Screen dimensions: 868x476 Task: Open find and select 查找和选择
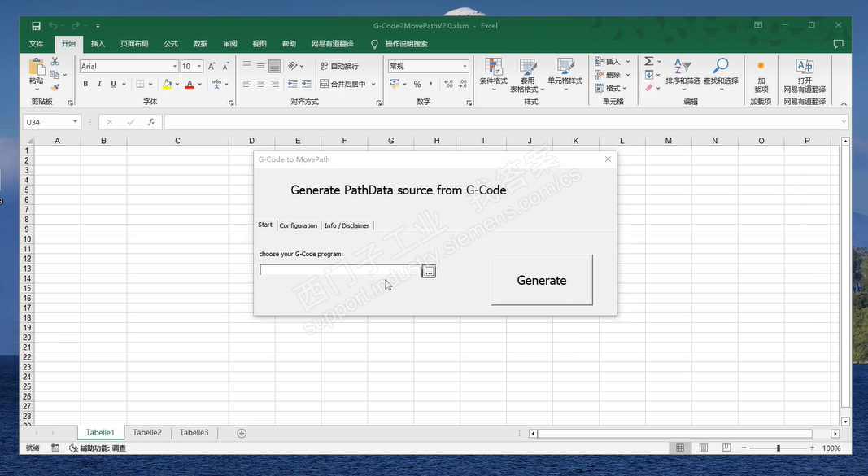[721, 74]
